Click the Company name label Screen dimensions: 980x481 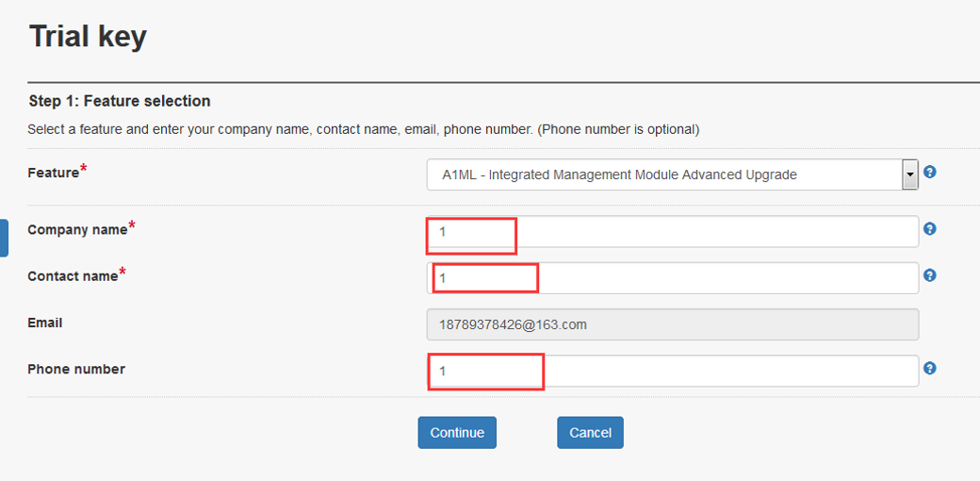pos(78,230)
